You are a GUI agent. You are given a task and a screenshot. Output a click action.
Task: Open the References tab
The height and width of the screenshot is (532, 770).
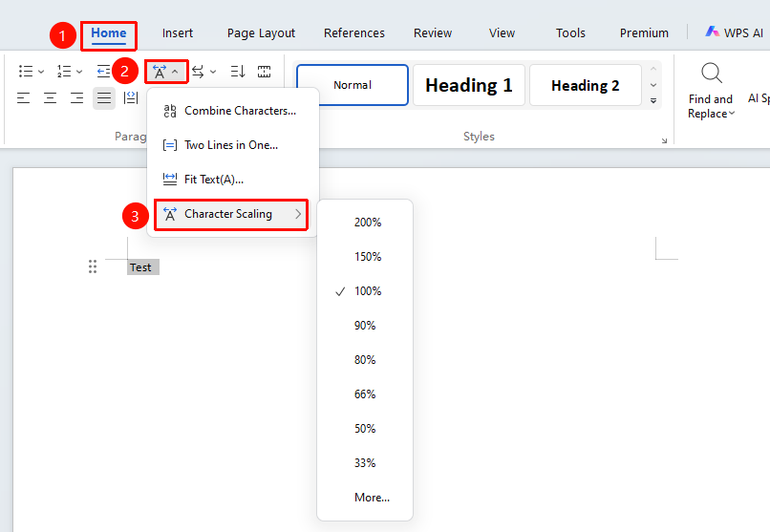point(354,32)
